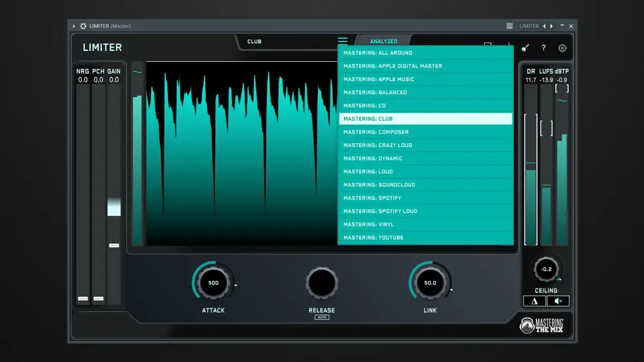Select Mastering: Spotify Loud preset

[x=426, y=211]
